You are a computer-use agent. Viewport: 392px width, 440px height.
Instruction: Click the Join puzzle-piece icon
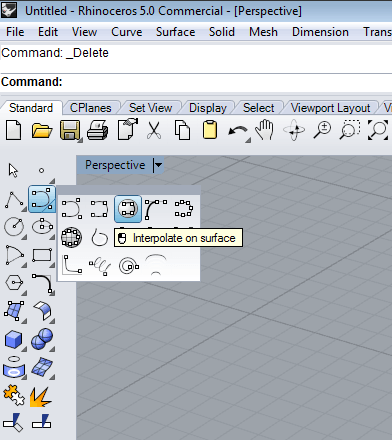(14, 396)
